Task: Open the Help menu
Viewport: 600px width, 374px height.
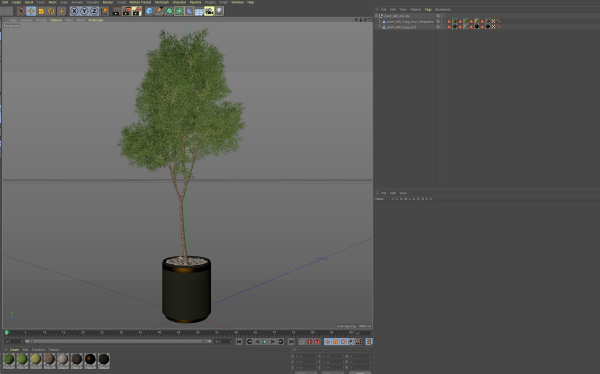Action: (x=250, y=2)
